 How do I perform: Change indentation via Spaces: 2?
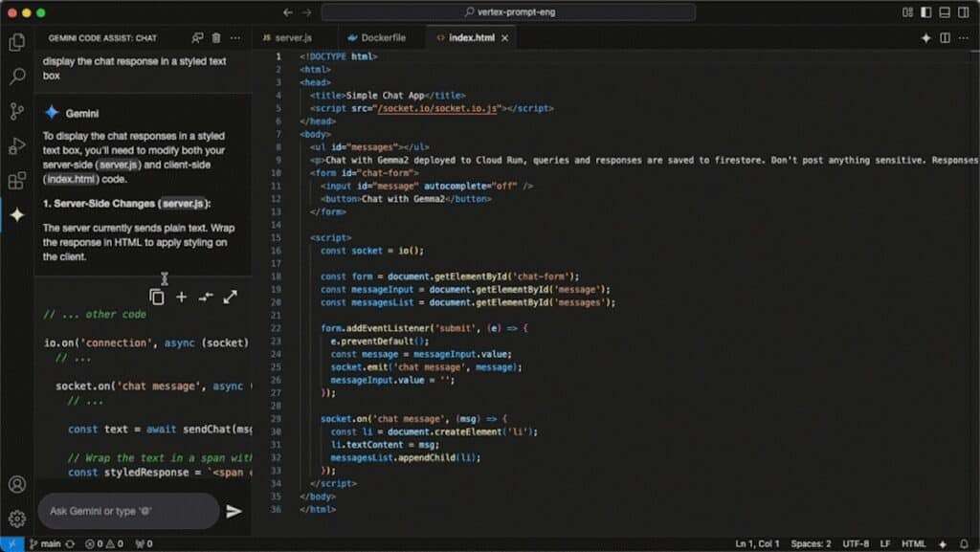tap(812, 544)
